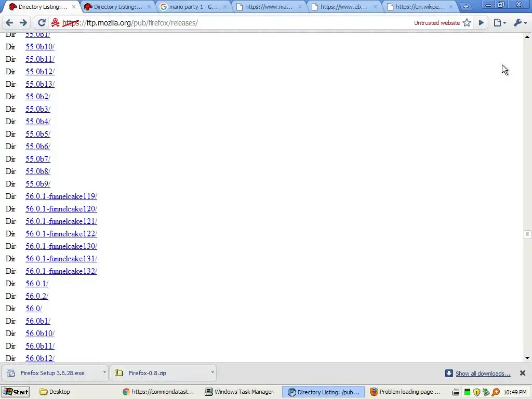The image size is (532, 399).
Task: Switch to the commondatast... Chrome taskbar window
Action: 158,392
